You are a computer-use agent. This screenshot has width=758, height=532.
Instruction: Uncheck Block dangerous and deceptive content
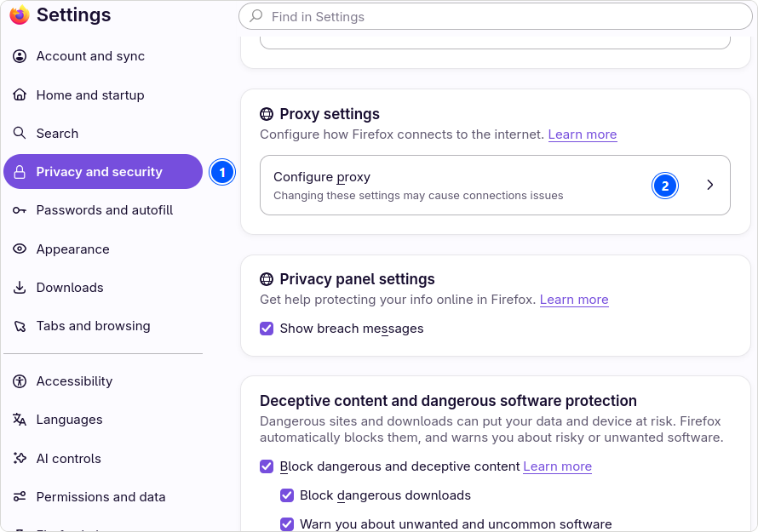tap(267, 466)
